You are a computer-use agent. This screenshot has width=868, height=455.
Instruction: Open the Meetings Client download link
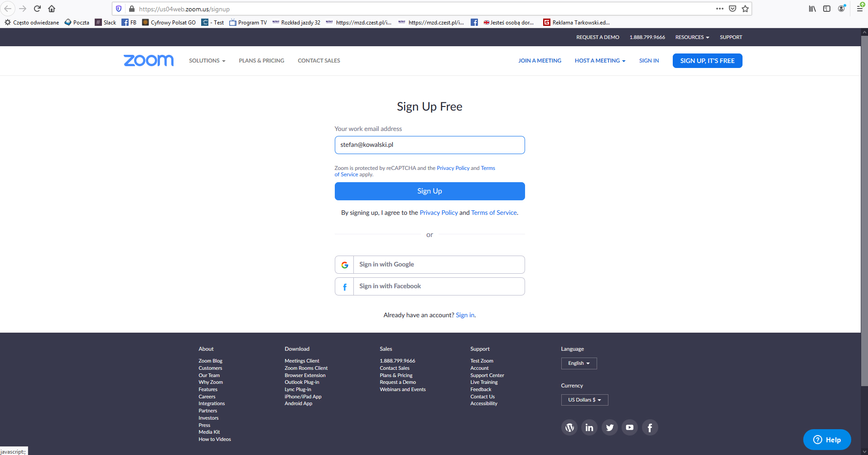coord(302,361)
